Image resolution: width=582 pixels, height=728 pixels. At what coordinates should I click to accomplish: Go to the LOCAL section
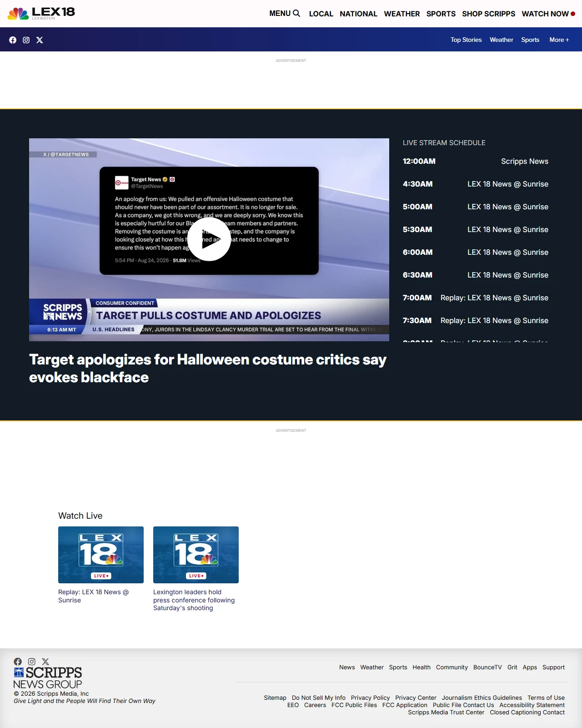[321, 14]
